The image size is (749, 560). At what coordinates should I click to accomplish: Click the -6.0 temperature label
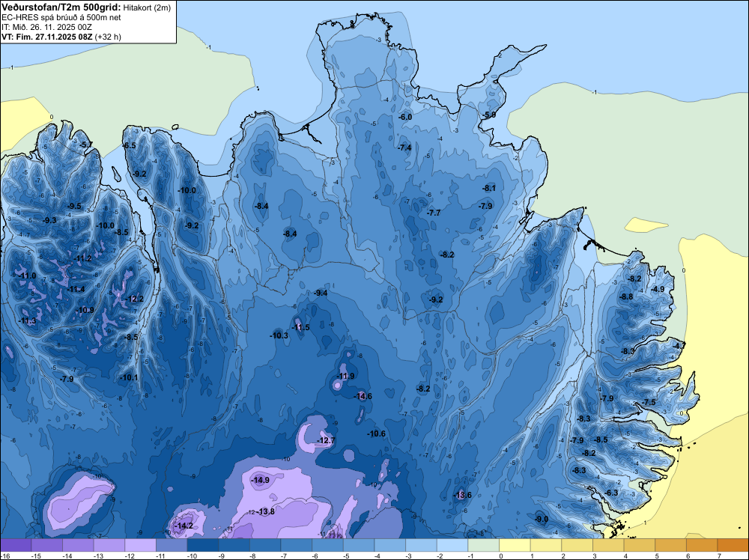(405, 117)
